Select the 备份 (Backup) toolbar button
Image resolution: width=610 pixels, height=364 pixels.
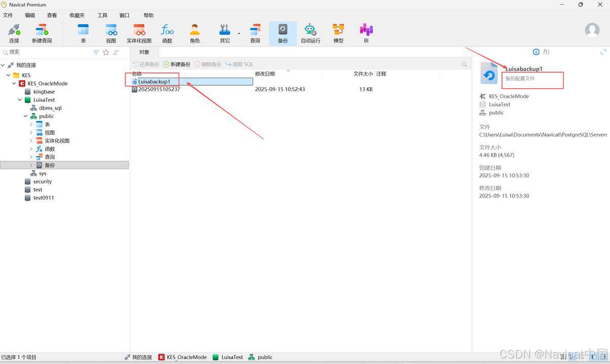pyautogui.click(x=283, y=33)
